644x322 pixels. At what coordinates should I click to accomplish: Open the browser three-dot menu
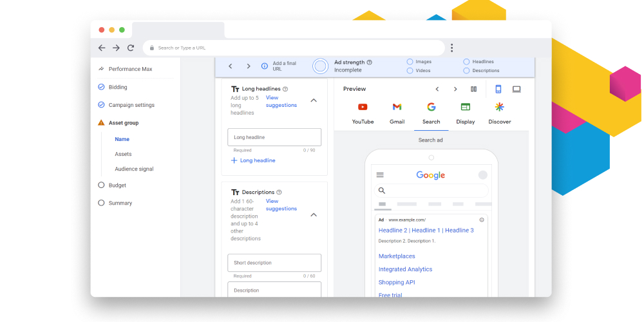point(451,48)
